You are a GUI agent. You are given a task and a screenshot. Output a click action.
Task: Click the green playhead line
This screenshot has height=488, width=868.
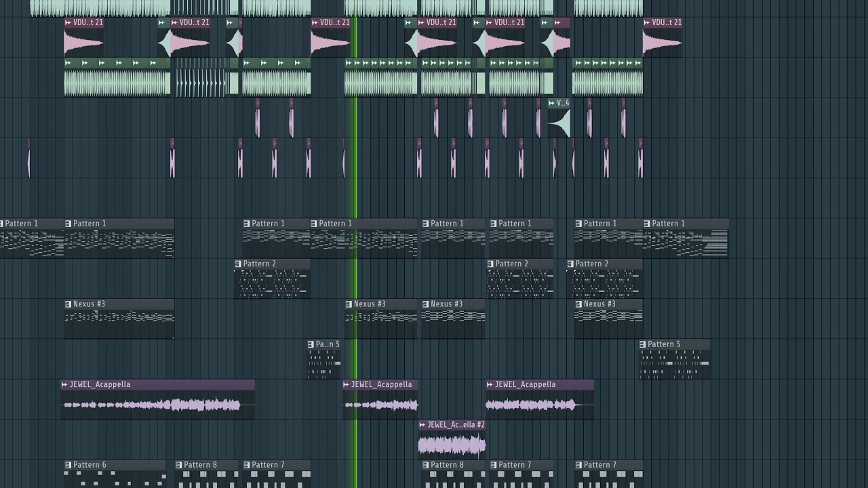tap(354, 197)
